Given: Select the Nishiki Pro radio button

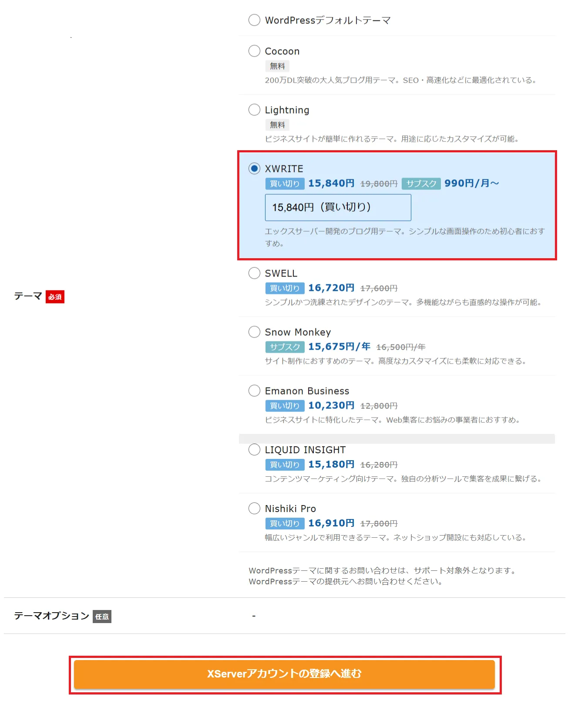Looking at the screenshot, I should pyautogui.click(x=254, y=508).
